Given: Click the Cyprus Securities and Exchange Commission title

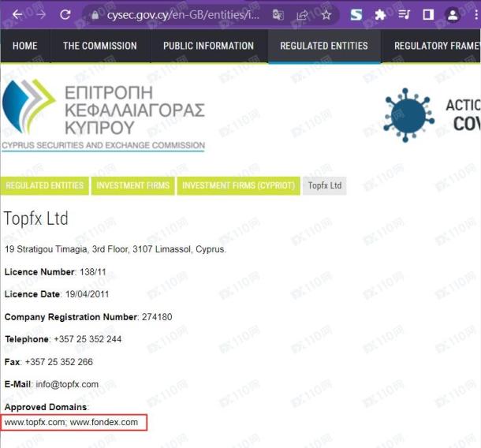Looking at the screenshot, I should tap(103, 145).
